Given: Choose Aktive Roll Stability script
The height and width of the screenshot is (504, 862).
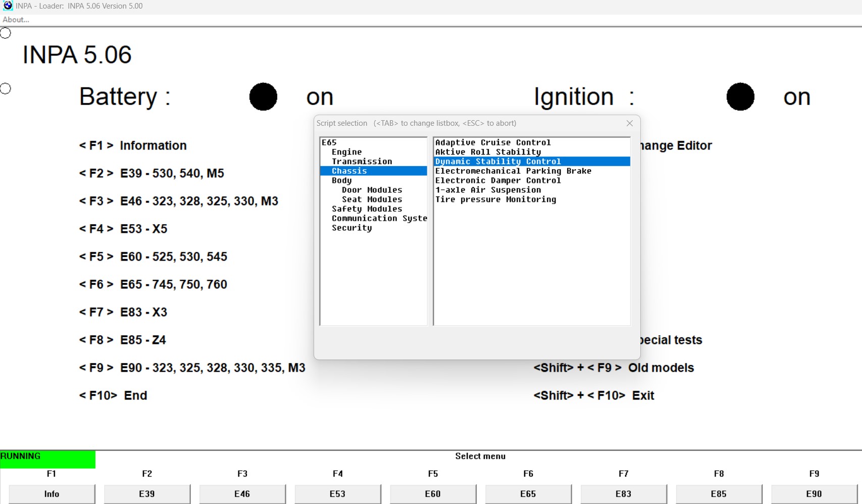Looking at the screenshot, I should 488,152.
